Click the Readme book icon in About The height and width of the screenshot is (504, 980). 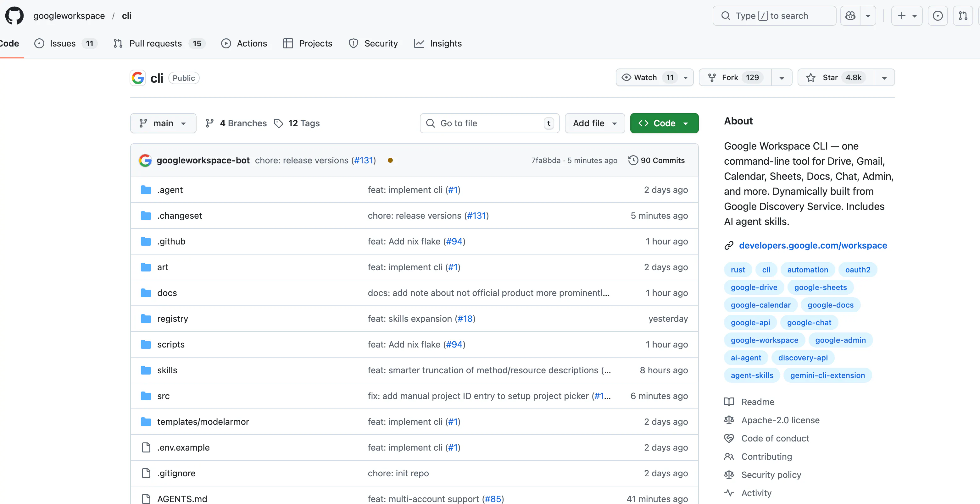coord(729,402)
